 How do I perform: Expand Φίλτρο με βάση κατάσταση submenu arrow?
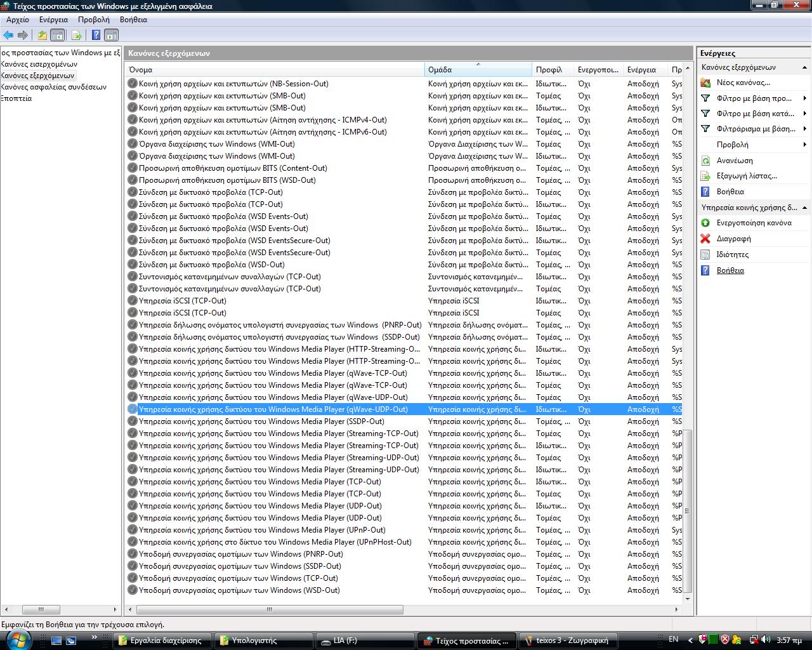(804, 114)
